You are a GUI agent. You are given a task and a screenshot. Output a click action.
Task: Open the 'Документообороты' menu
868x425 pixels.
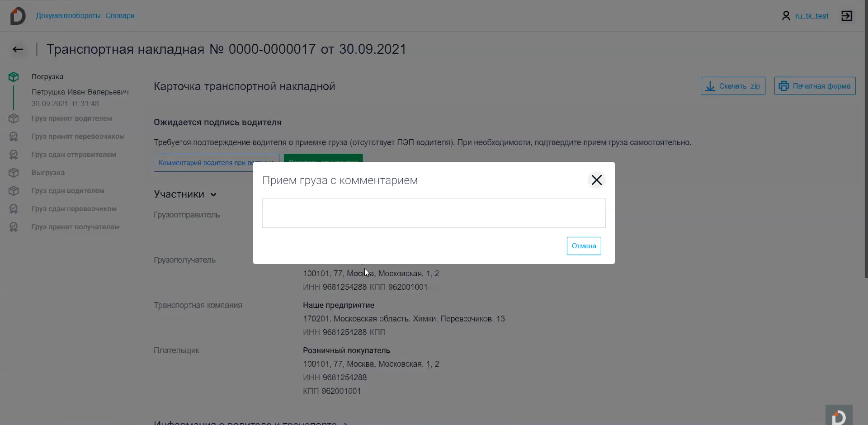[68, 16]
